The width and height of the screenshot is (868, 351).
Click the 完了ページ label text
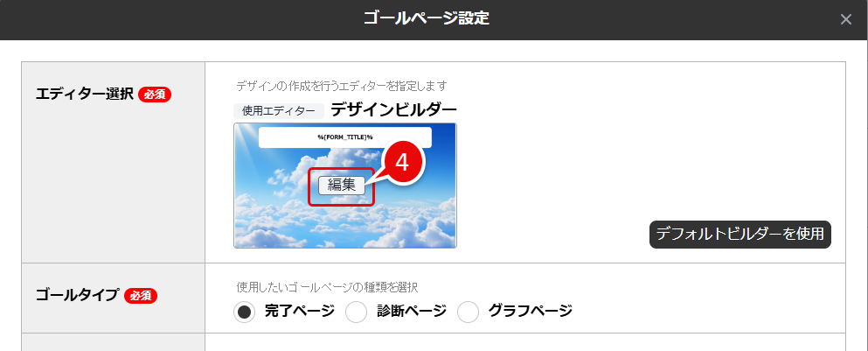300,311
